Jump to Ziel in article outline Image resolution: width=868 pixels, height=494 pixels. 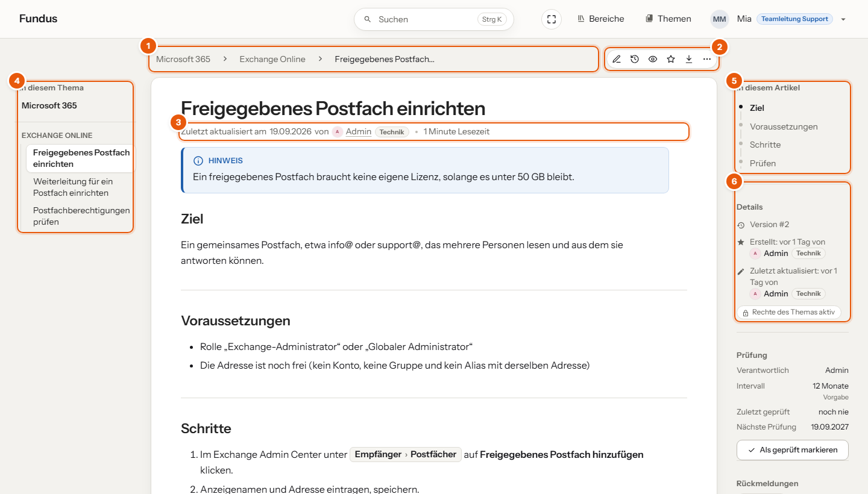757,108
